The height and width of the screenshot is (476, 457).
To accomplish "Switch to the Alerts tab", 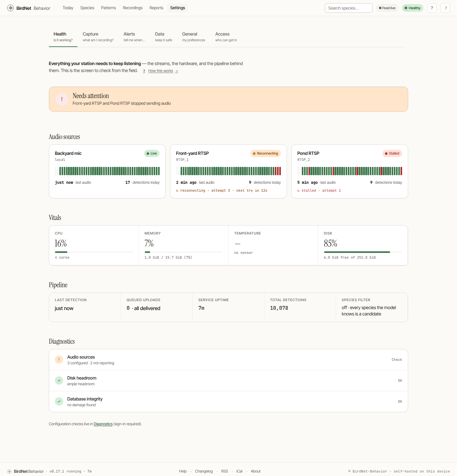I will [134, 37].
